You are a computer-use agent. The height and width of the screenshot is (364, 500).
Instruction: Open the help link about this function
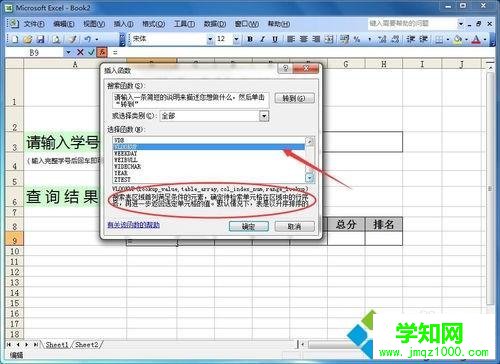coord(134,225)
